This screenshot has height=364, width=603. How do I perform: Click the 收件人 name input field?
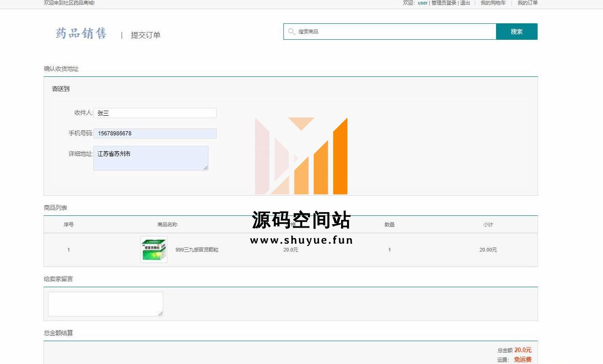pos(155,113)
